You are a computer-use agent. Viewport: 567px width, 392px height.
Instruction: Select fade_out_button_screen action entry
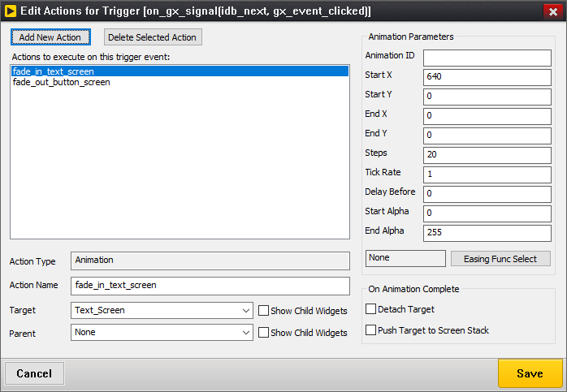(62, 82)
